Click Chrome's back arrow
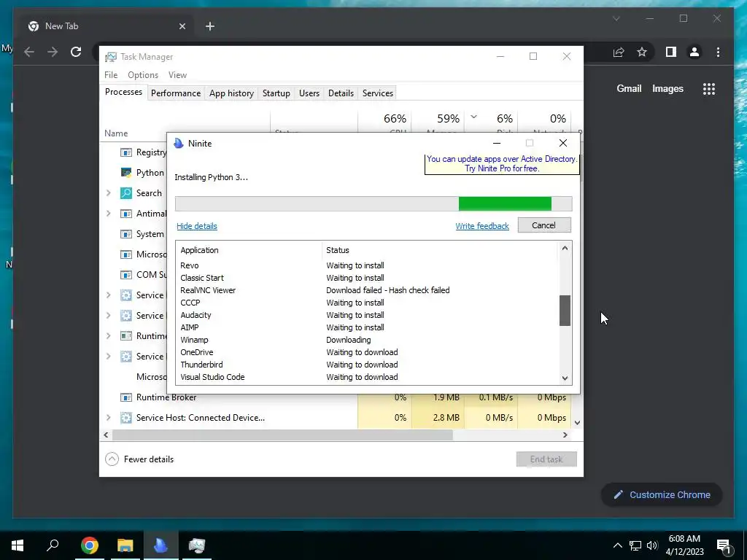The width and height of the screenshot is (747, 560). pyautogui.click(x=29, y=52)
